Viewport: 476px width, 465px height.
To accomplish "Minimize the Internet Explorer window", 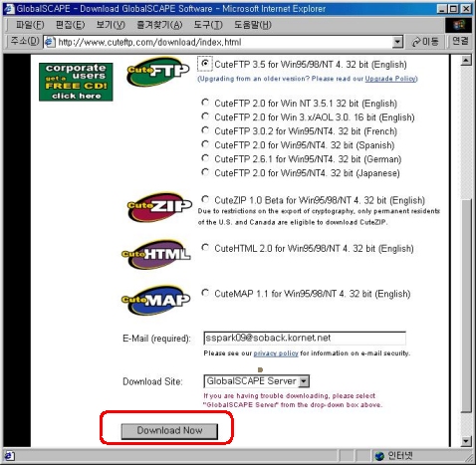I will [x=441, y=9].
